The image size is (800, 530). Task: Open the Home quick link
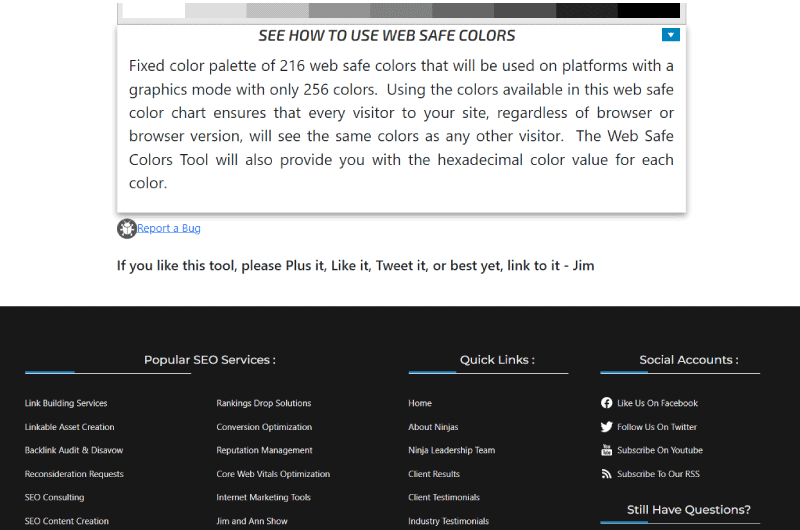pos(420,403)
